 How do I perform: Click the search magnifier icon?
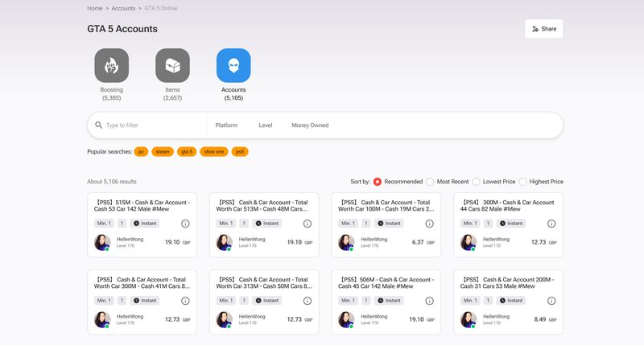[98, 125]
